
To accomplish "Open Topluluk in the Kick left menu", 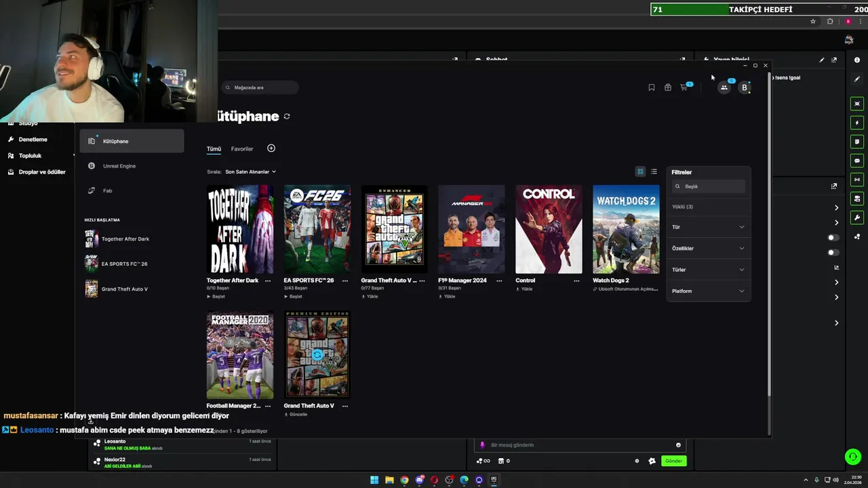I will click(30, 156).
